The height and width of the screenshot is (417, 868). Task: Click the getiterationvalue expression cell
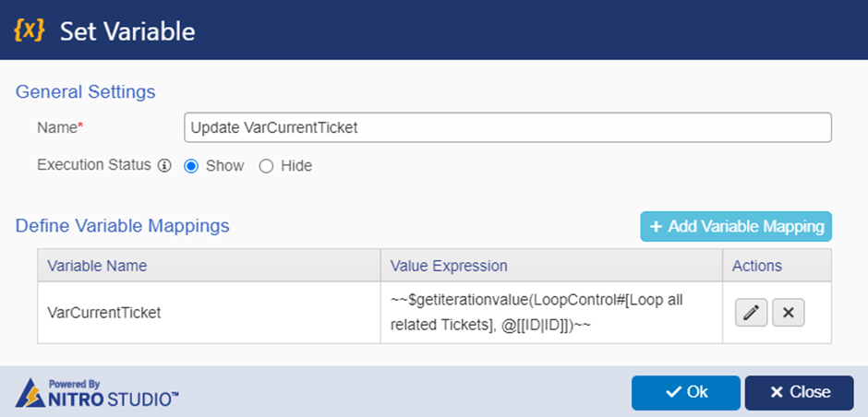tap(551, 313)
